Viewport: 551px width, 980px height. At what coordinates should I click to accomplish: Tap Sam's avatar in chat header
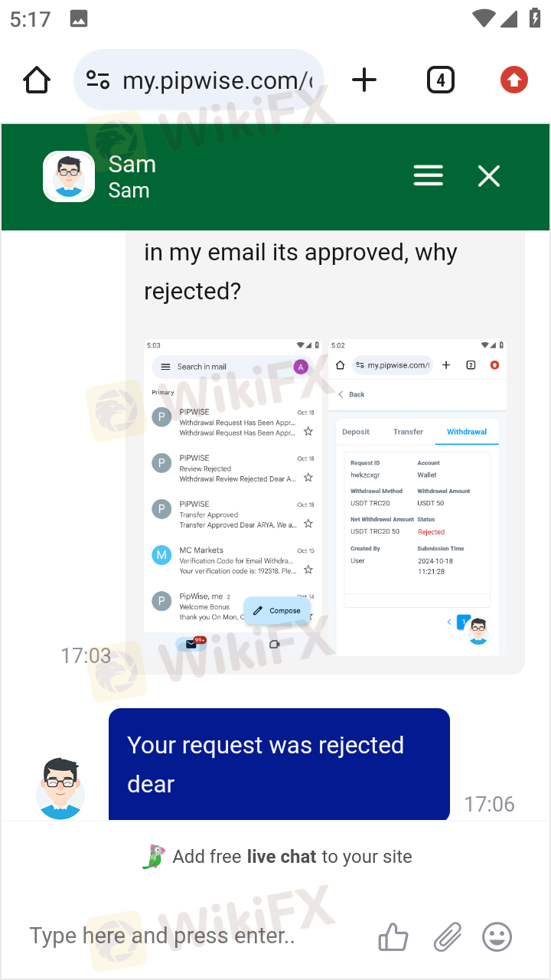(69, 176)
